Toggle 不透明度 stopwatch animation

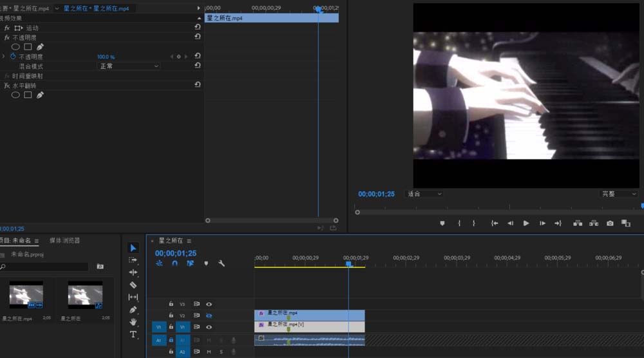(x=13, y=56)
